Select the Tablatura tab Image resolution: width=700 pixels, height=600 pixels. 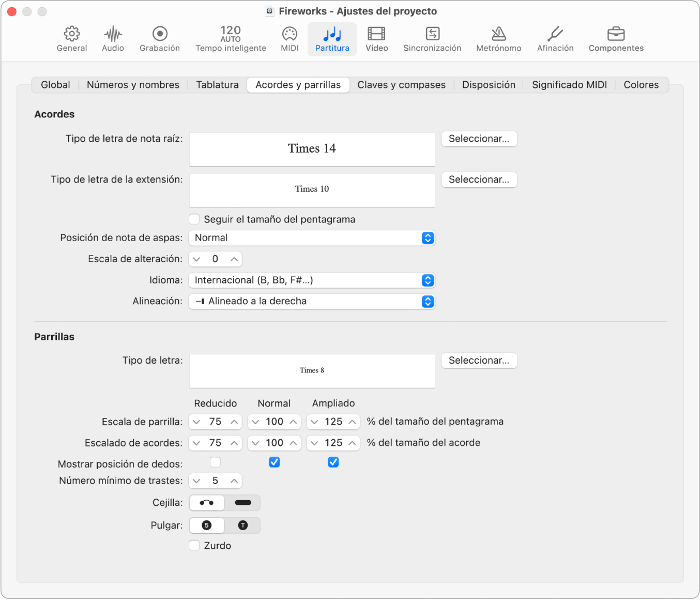click(x=217, y=85)
